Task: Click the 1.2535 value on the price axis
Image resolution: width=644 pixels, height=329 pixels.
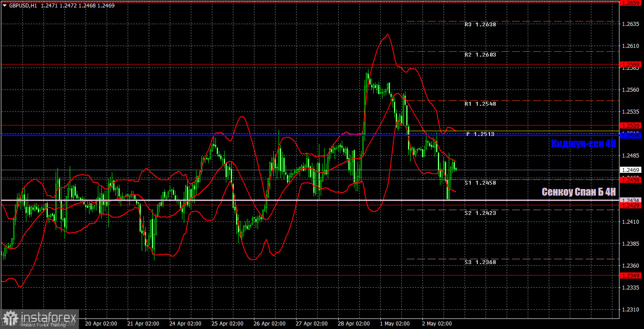Action: 631,112
